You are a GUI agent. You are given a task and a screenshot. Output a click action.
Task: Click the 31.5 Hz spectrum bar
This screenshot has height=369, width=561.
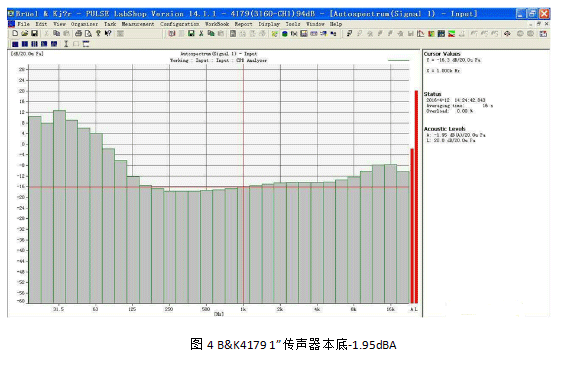point(59,207)
